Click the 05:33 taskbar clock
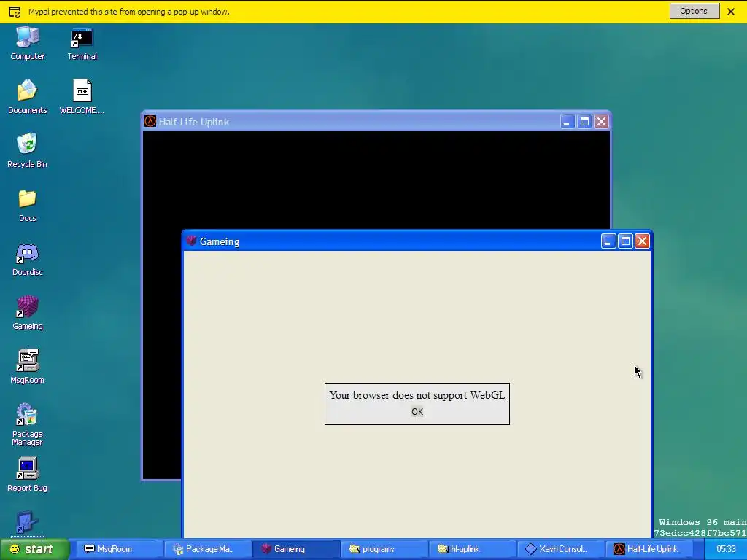 click(726, 549)
